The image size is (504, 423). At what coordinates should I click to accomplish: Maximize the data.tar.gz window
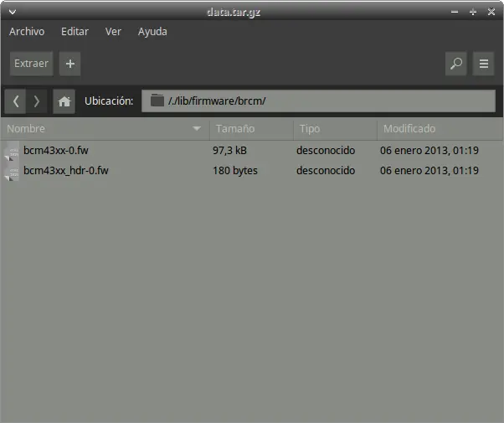click(472, 13)
